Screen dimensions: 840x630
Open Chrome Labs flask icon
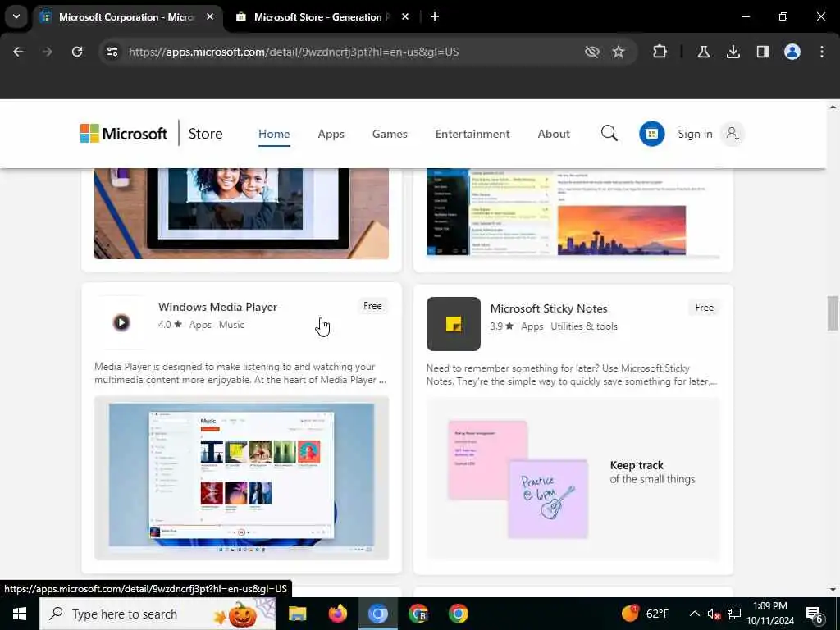(x=703, y=52)
